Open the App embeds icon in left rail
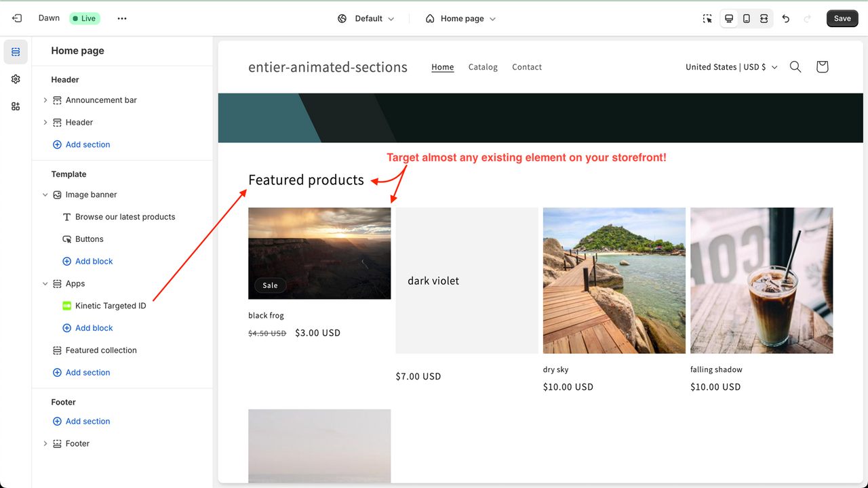The image size is (868, 488). [x=16, y=106]
